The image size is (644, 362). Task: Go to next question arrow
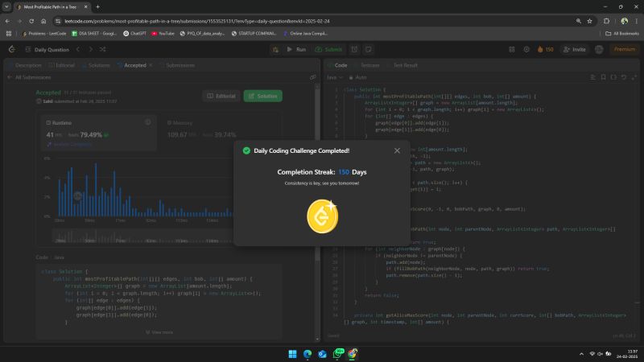pyautogui.click(x=90, y=49)
